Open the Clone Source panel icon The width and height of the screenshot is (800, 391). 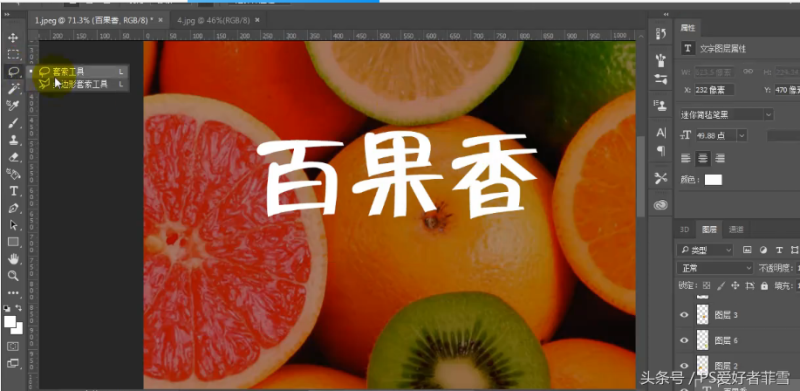(661, 106)
